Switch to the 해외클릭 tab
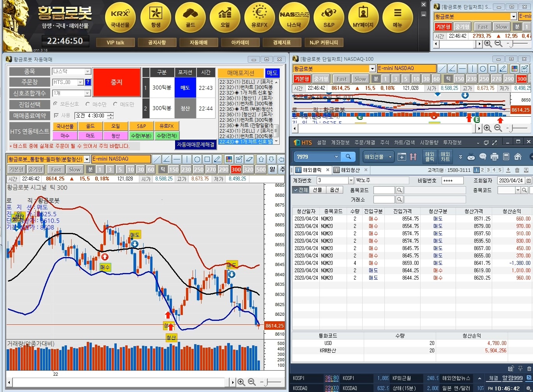 [x=312, y=170]
